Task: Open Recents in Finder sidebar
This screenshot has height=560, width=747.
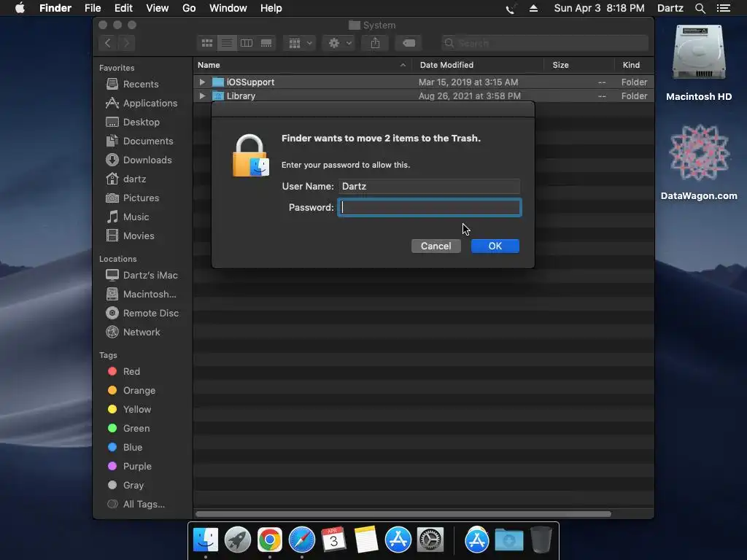Action: 132,84
